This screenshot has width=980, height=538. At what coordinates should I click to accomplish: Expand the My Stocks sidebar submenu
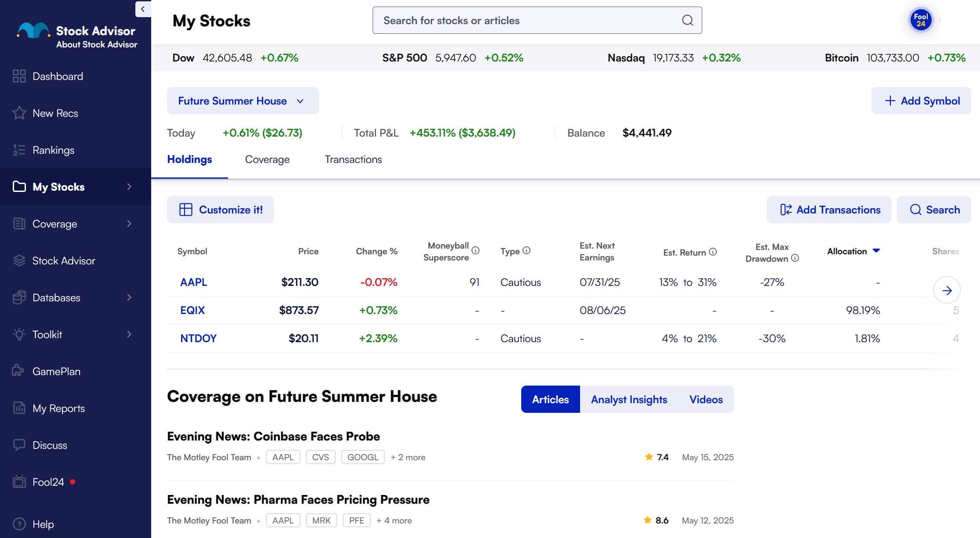tap(129, 187)
